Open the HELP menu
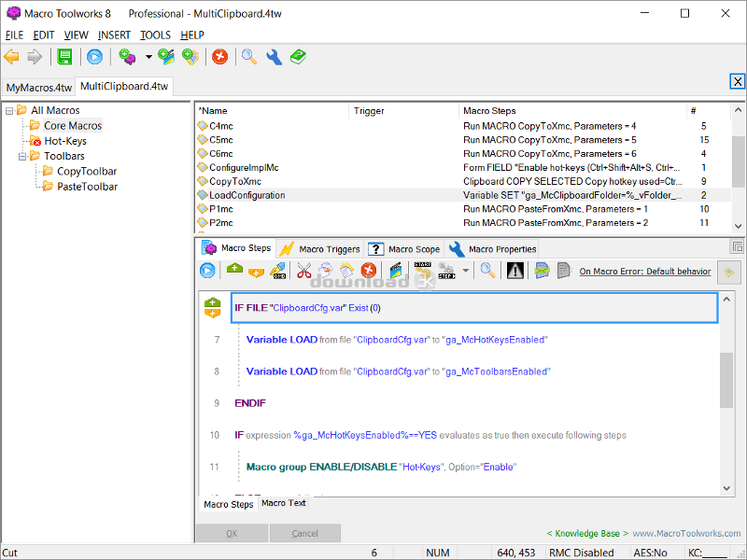This screenshot has height=560, width=747. click(192, 35)
